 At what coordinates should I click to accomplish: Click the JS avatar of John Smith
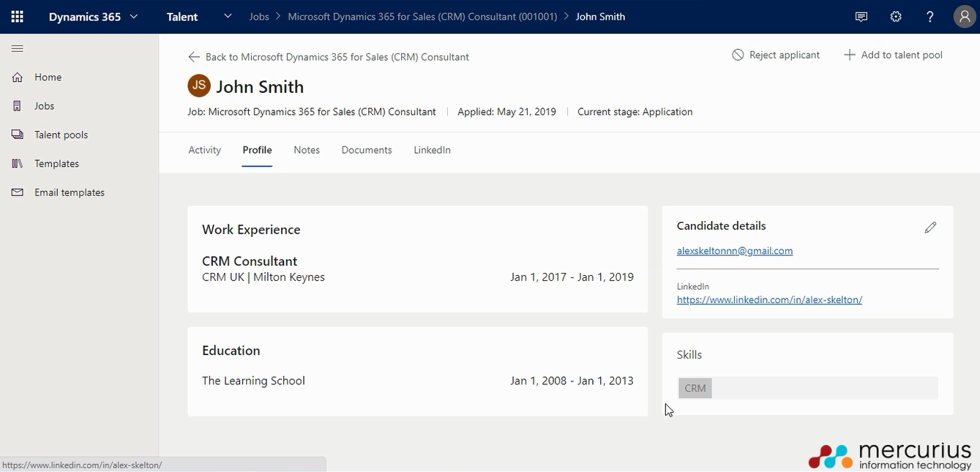pos(199,86)
